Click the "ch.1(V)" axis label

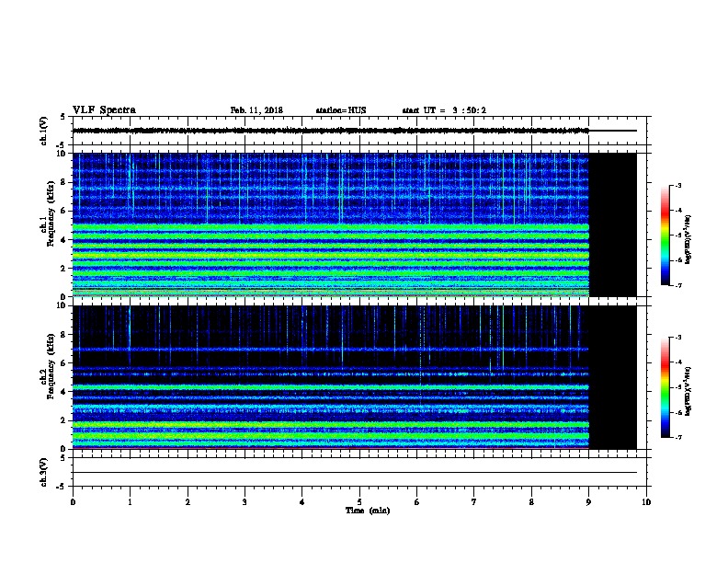(x=44, y=131)
